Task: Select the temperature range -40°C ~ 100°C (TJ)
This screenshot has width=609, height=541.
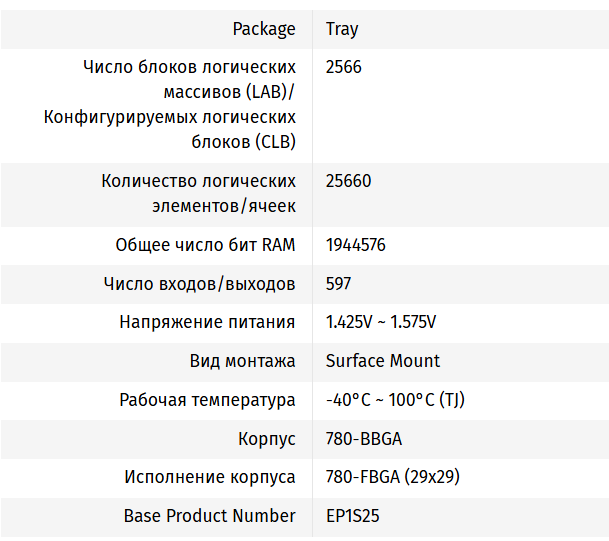Action: pos(395,400)
